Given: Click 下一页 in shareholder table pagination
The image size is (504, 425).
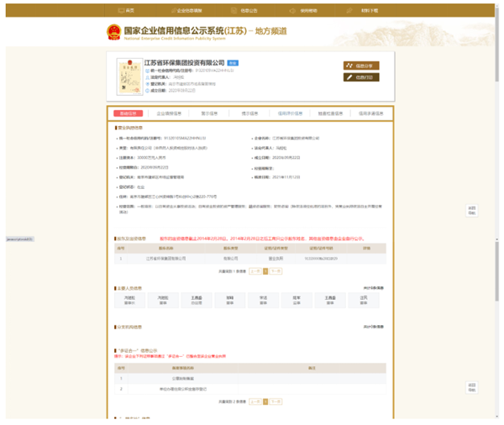Looking at the screenshot, I should pos(275,271).
